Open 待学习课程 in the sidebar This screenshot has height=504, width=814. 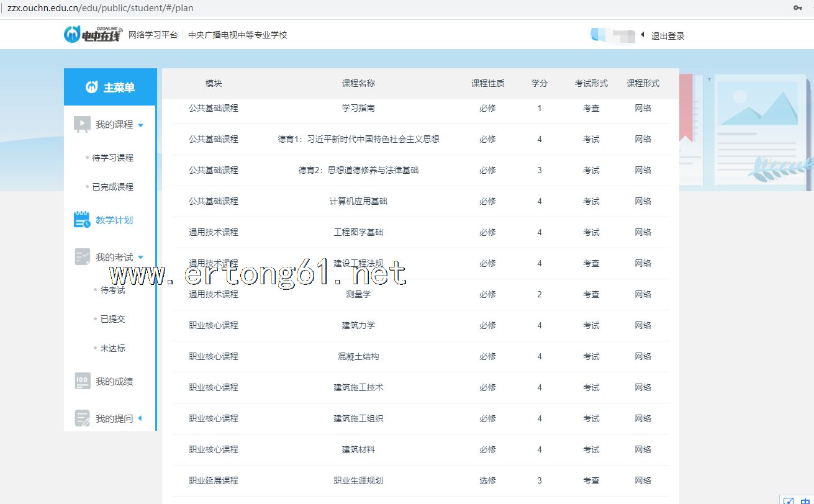112,158
